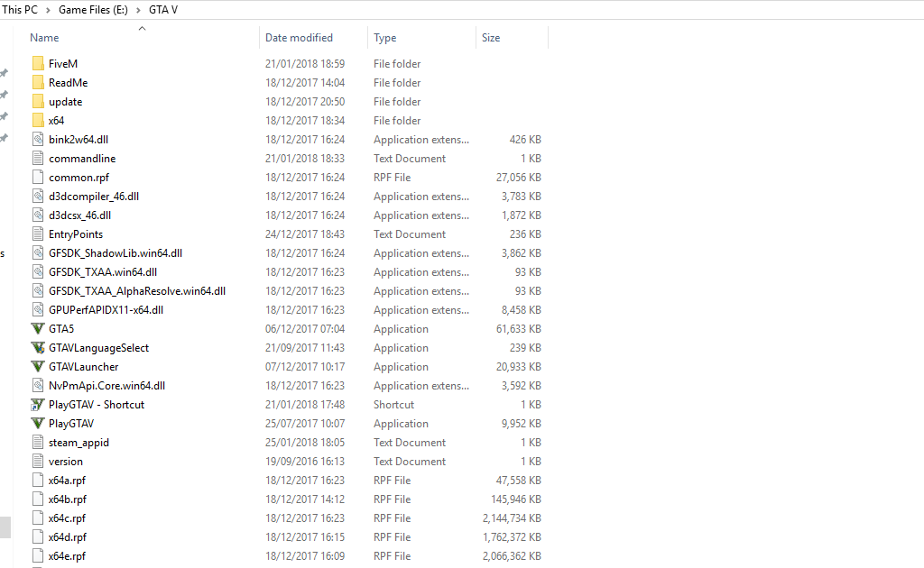Select the GTA5 application name
This screenshot has height=568, width=924.
[61, 328]
